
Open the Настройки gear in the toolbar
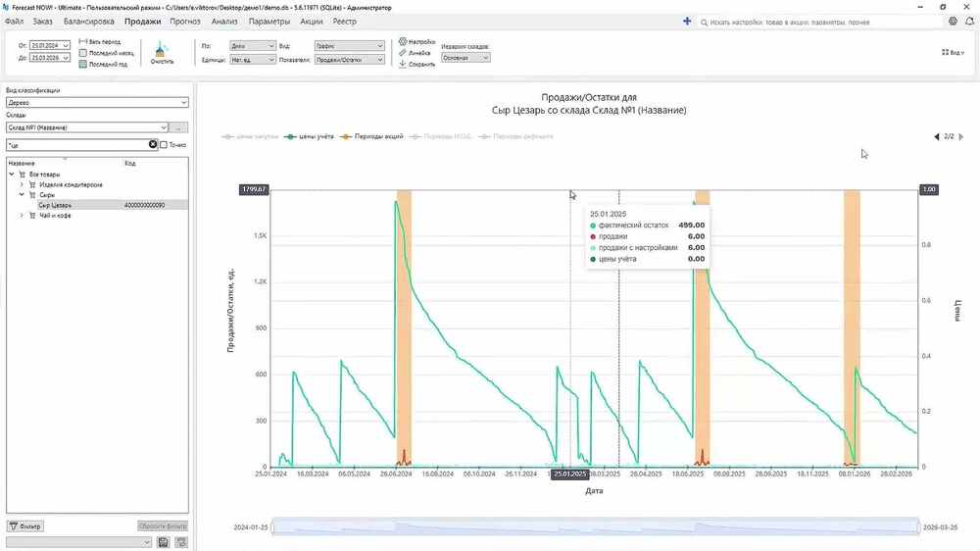click(403, 41)
